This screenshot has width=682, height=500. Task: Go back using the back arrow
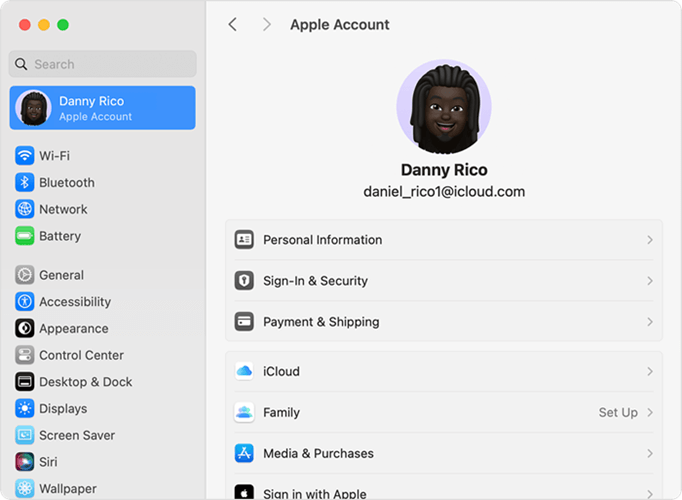233,24
